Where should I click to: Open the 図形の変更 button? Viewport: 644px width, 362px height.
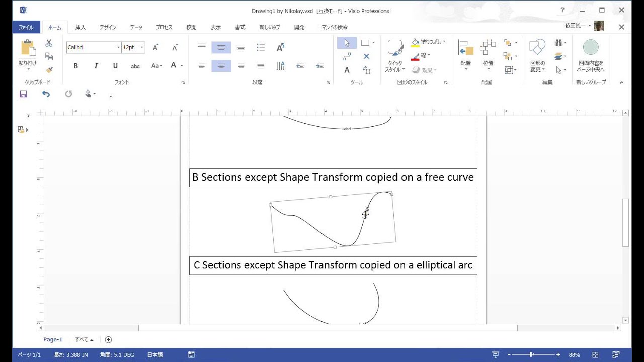[x=537, y=56]
